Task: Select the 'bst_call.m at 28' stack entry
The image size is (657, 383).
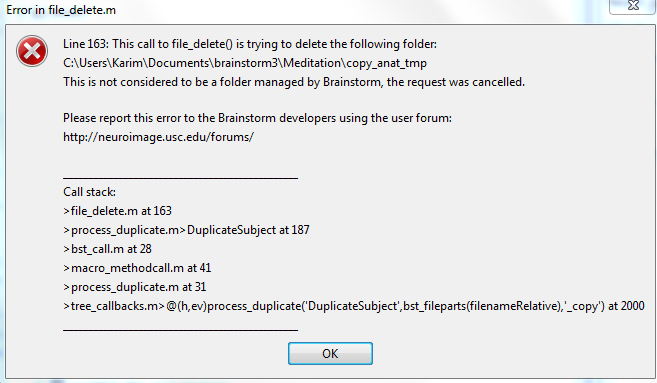Action: pos(107,249)
